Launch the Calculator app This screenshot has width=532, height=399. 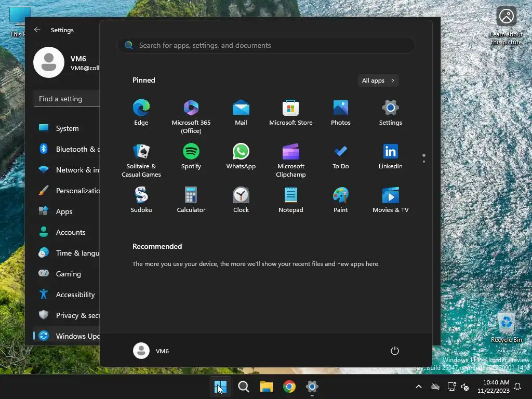[x=191, y=200]
